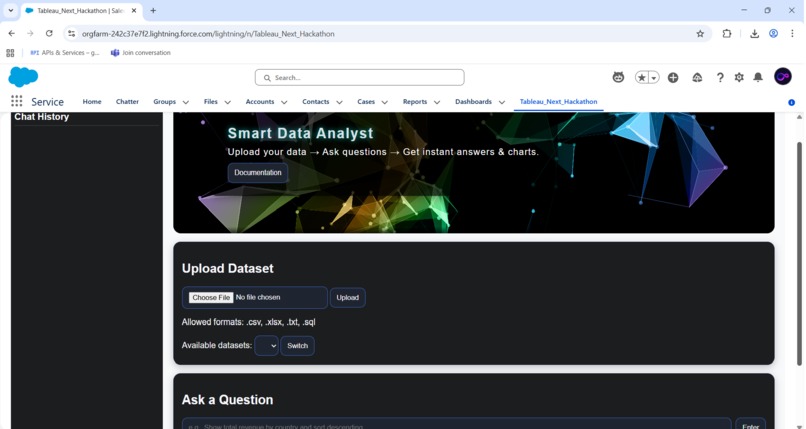Open the App Launcher grid icon
806x429 pixels.
click(x=16, y=101)
